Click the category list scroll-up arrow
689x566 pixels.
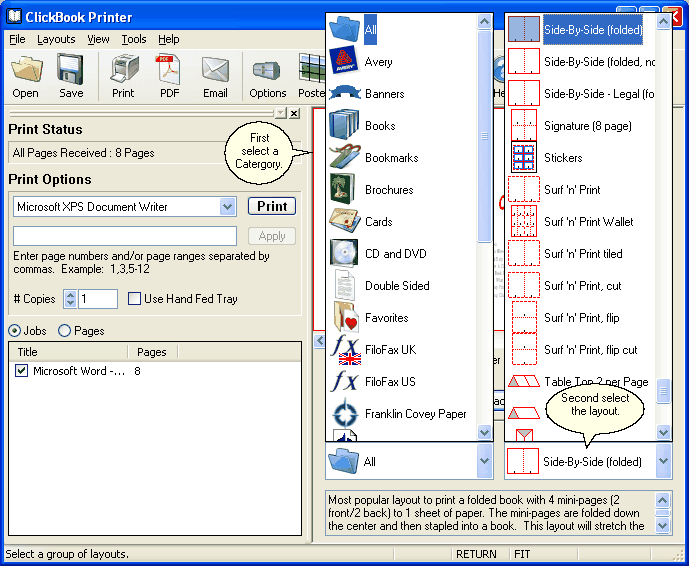(x=484, y=21)
